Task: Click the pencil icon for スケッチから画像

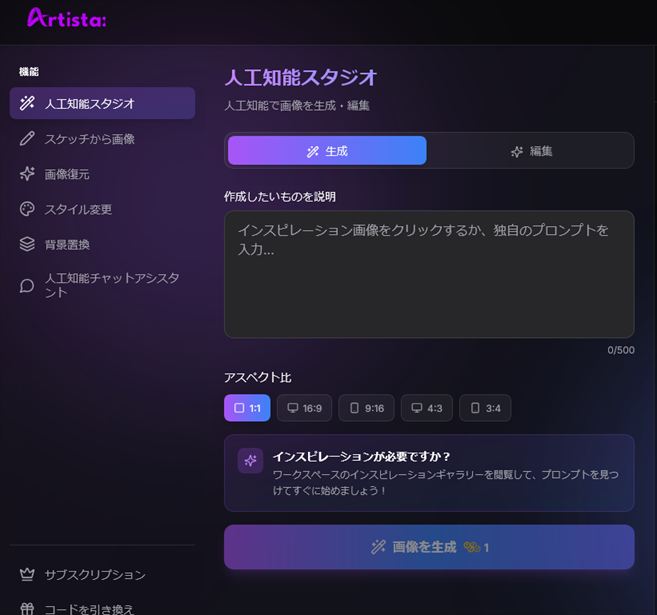Action: pyautogui.click(x=27, y=139)
